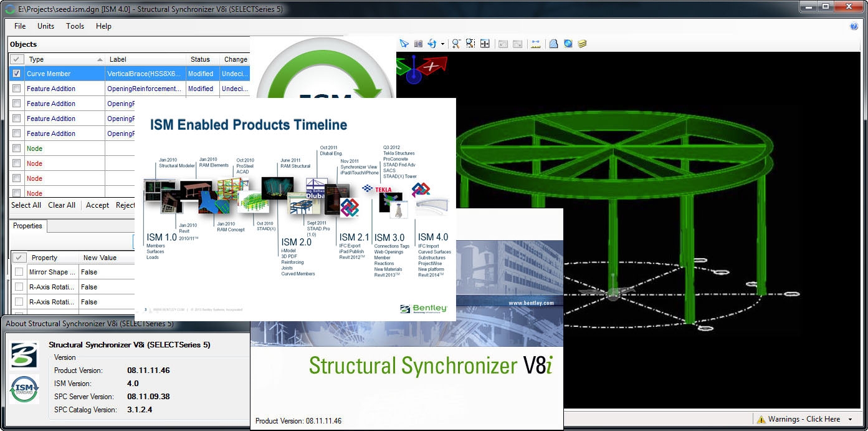Click the Modified status of Curve Member

pos(202,74)
